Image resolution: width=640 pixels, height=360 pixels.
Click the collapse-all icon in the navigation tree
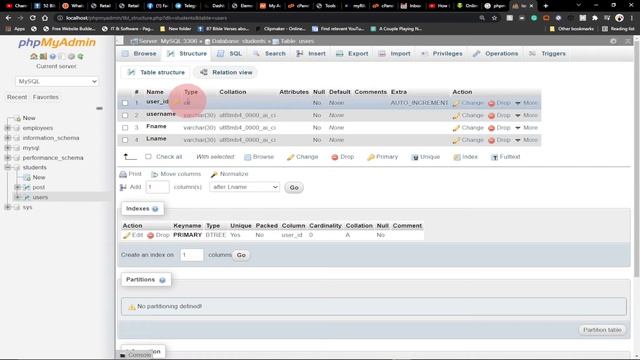point(99,108)
